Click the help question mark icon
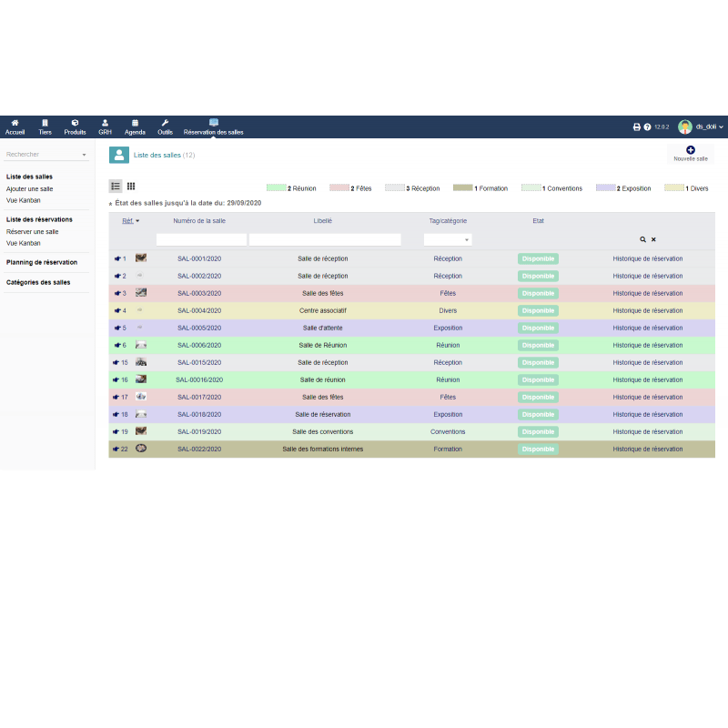This screenshot has width=728, height=728. (x=647, y=127)
